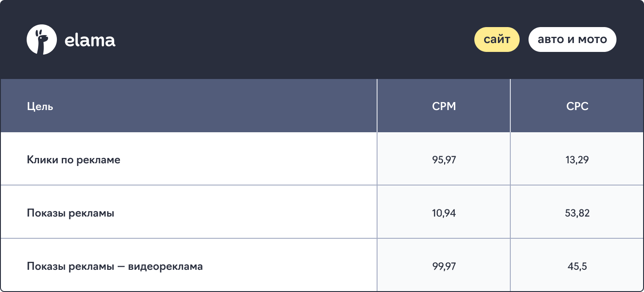Select the Показы рекламы row label
644x292 pixels.
71,213
